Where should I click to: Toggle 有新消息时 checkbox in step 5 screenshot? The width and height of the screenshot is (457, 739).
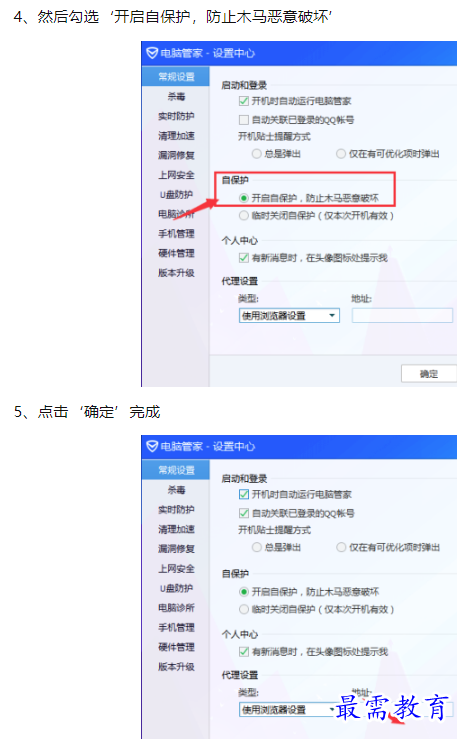point(244,652)
